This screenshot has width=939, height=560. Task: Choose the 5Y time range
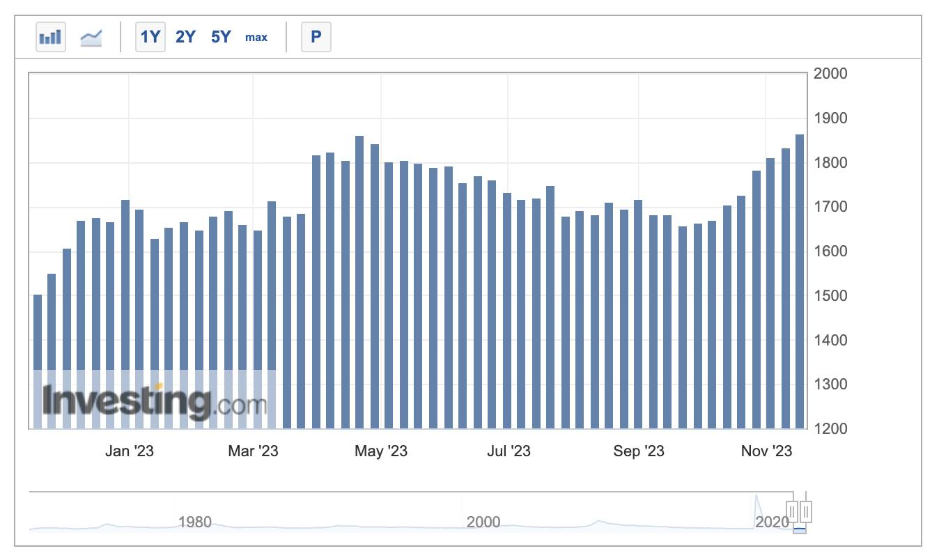point(221,37)
